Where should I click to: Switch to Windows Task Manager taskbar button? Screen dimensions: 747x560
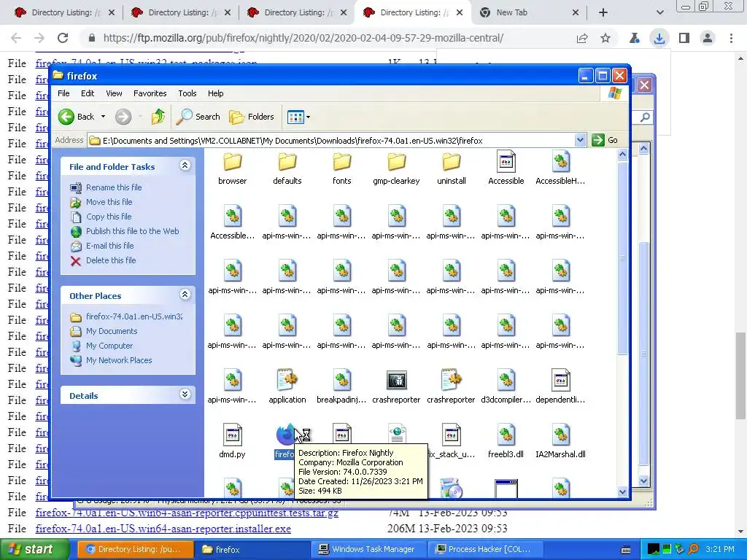tap(368, 550)
